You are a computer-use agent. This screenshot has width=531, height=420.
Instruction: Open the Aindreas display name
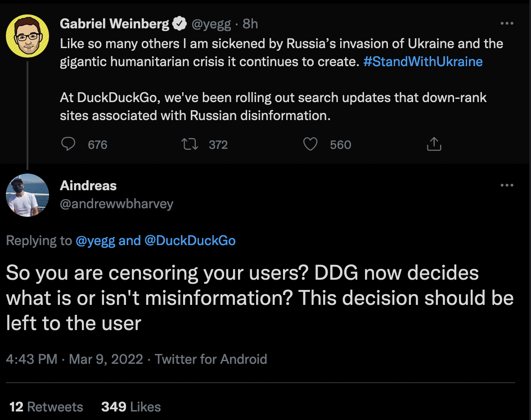pos(88,185)
